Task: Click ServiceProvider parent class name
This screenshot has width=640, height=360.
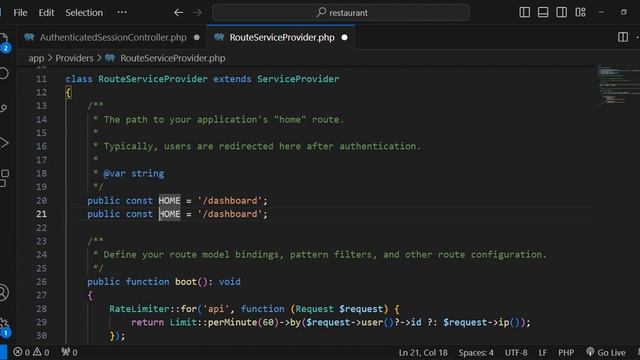Action: [x=298, y=79]
